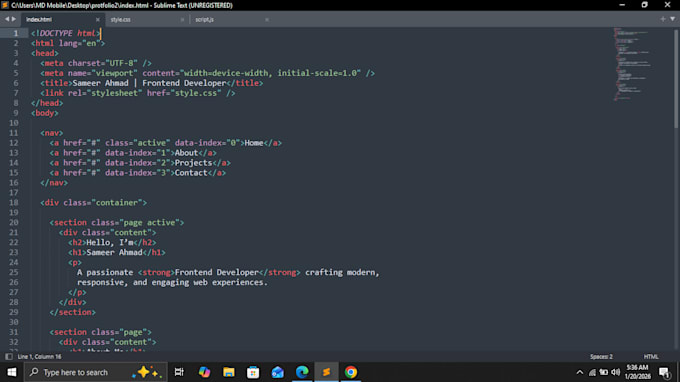Add a new tab with plus icon

[663, 19]
